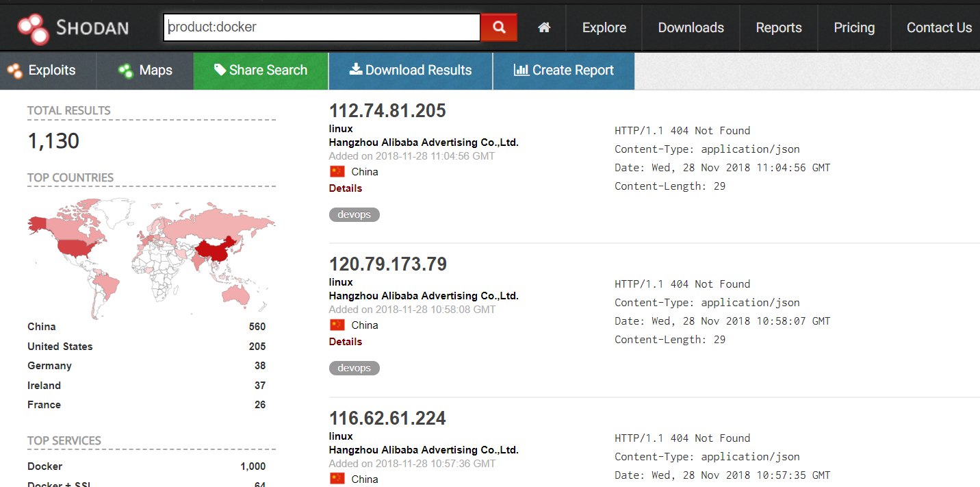980x487 pixels.
Task: Open the Maps tab
Action: [145, 71]
